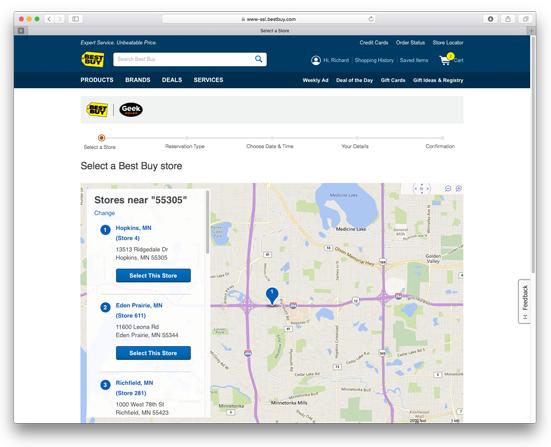The height and width of the screenshot is (447, 551).
Task: Select This Store for Eden Prairie
Action: [x=153, y=353]
